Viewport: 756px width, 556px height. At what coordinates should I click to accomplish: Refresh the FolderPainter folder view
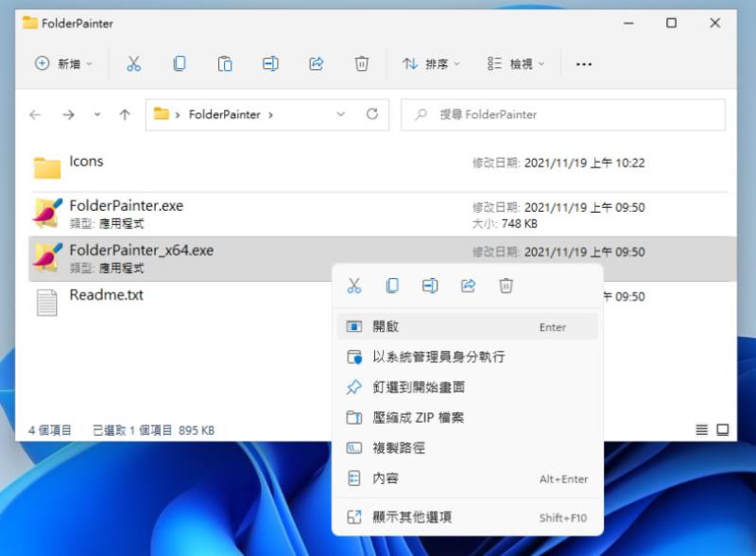tap(372, 114)
